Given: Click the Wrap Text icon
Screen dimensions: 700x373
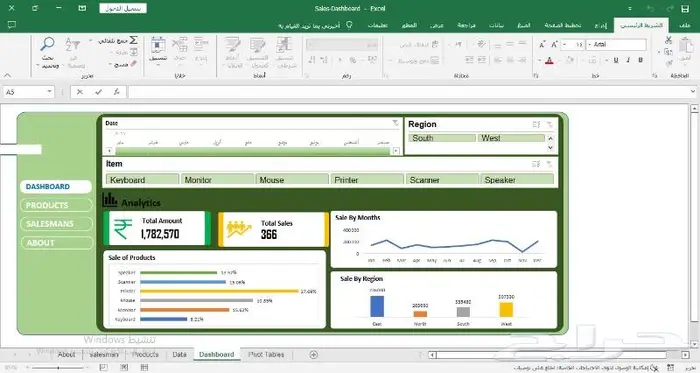Looking at the screenshot, I should click(435, 44).
